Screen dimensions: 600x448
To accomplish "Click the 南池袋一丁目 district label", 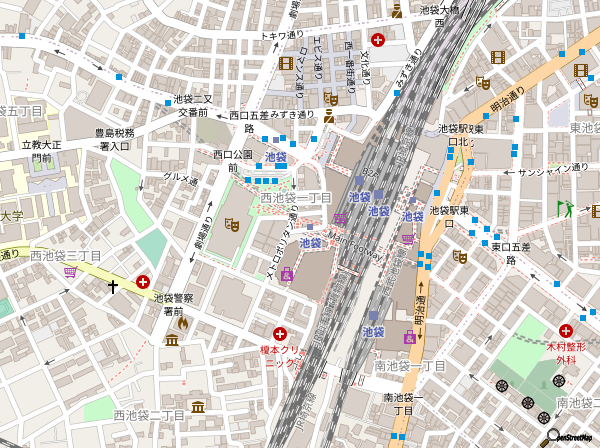I will click(x=410, y=367).
